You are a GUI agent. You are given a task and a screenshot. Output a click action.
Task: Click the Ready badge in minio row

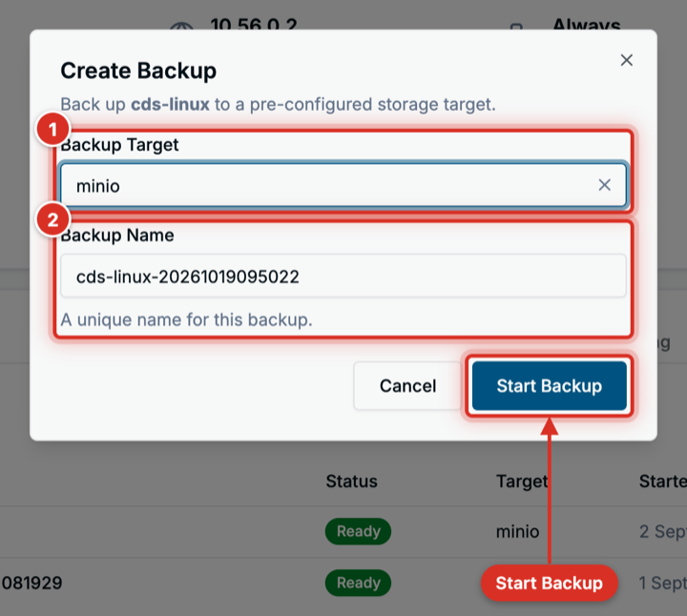(x=358, y=531)
